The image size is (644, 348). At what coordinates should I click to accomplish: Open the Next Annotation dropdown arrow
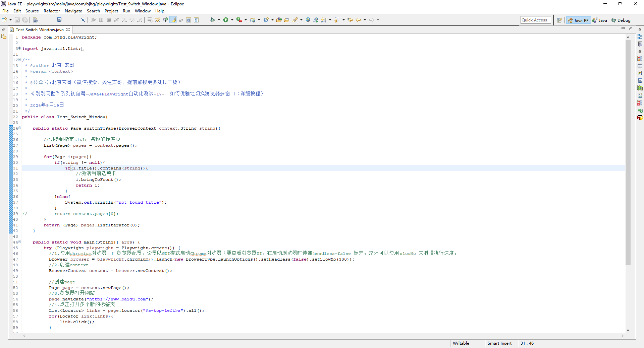coord(330,20)
